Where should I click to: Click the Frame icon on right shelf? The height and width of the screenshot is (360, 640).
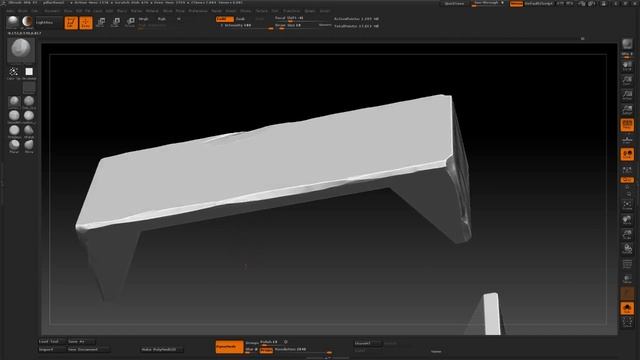tap(627, 204)
